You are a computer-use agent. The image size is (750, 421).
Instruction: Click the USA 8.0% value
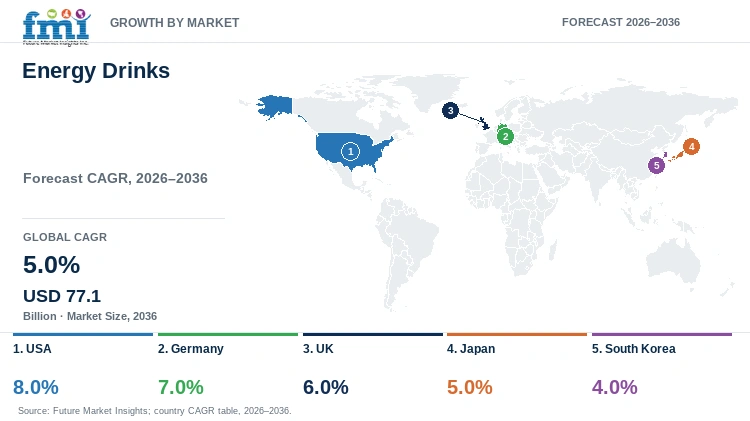click(36, 387)
